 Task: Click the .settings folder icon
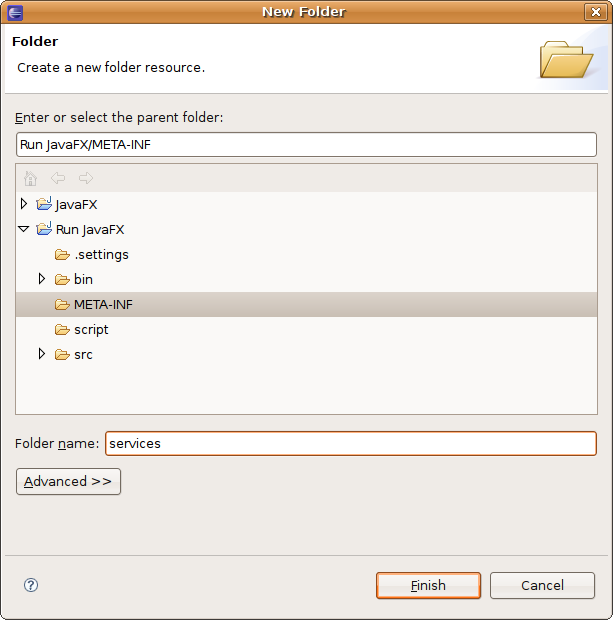[x=62, y=254]
